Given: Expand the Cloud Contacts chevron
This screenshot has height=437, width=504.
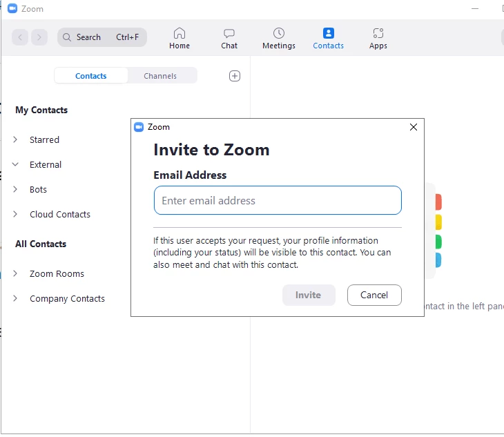Looking at the screenshot, I should pos(15,214).
